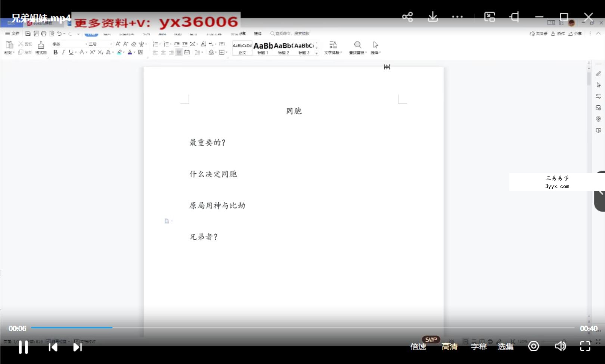Select the 正文 style

click(242, 49)
